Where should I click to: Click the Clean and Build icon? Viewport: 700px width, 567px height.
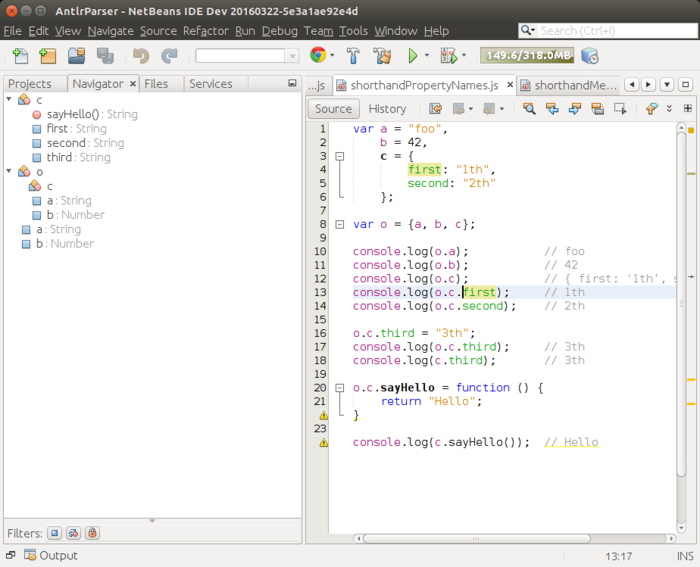pos(382,56)
